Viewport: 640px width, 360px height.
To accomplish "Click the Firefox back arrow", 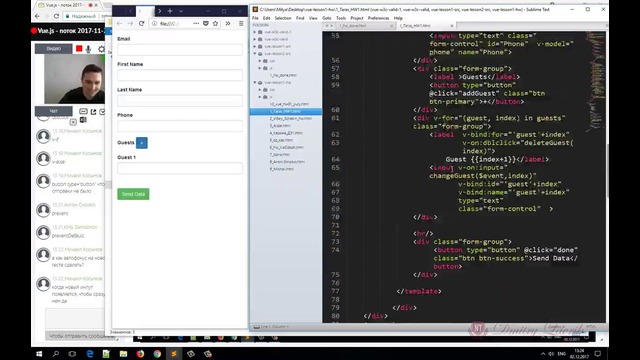I will pos(119,24).
